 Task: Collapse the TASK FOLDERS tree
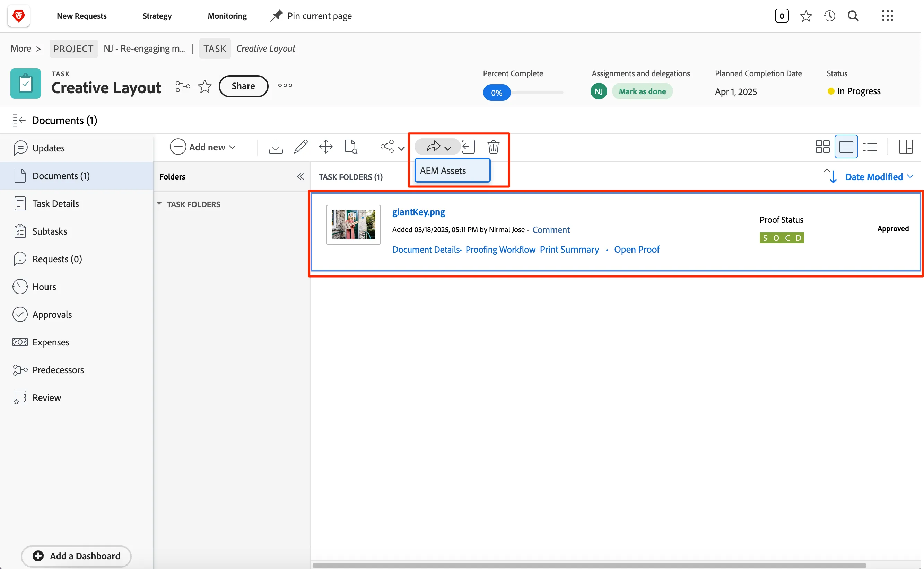pyautogui.click(x=159, y=204)
